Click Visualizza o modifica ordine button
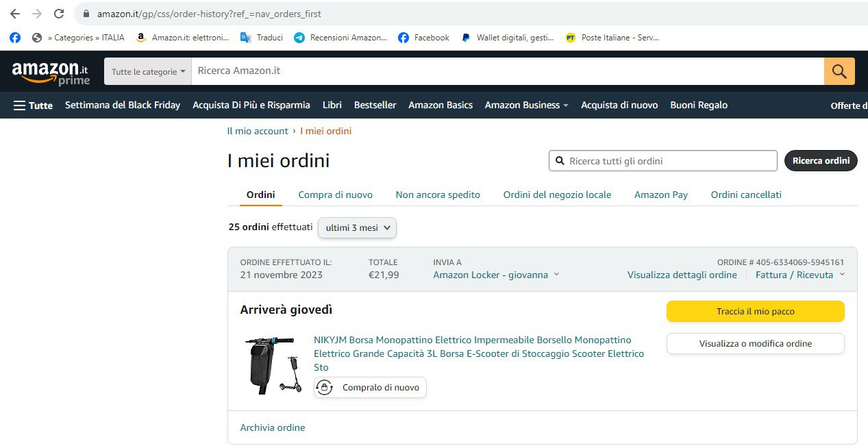 pos(756,344)
